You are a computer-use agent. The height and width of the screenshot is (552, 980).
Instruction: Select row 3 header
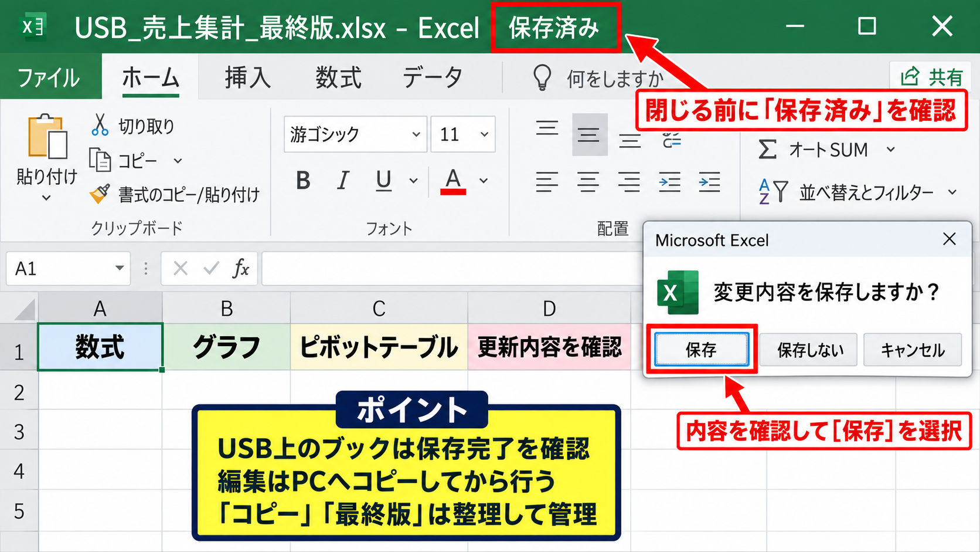coord(19,431)
